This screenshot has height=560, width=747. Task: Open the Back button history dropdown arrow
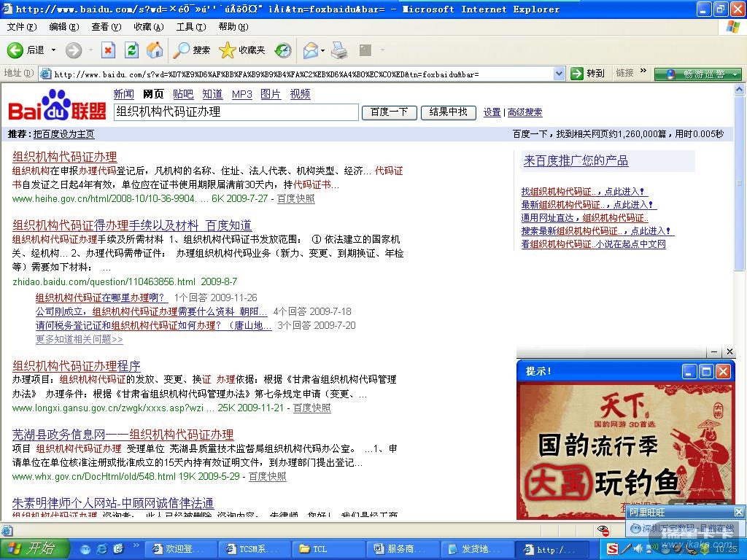53,50
